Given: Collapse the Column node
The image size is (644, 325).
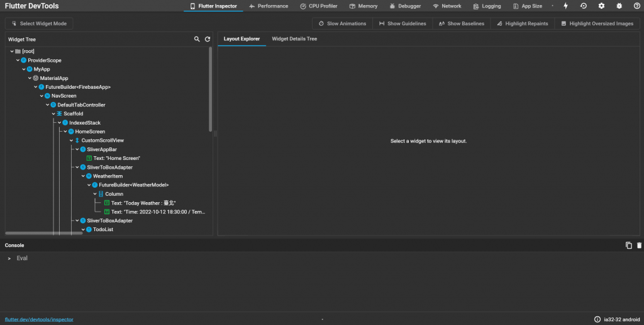Looking at the screenshot, I should click(x=95, y=194).
